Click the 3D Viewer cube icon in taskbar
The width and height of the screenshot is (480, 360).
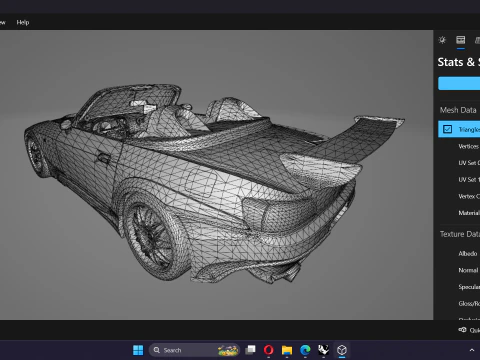point(342,350)
